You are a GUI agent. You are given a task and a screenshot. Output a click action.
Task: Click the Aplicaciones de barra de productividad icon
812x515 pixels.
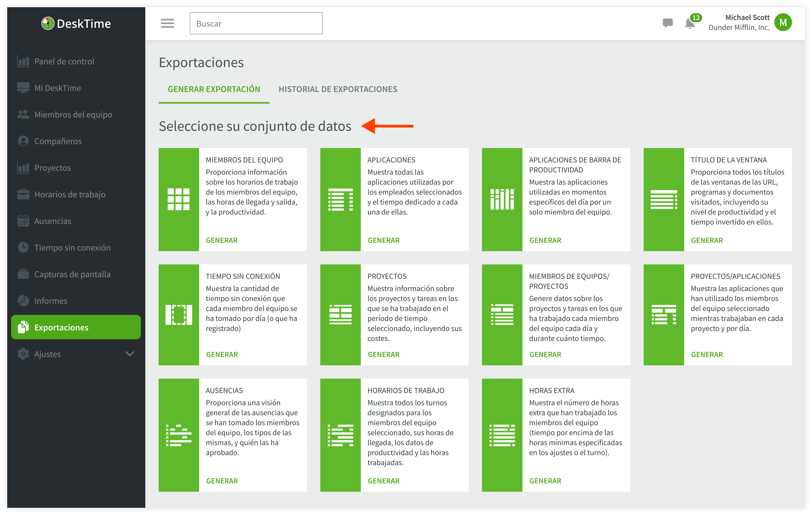502,199
